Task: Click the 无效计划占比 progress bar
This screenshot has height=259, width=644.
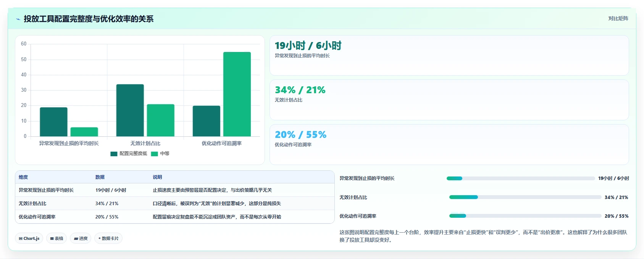Action: 525,197
